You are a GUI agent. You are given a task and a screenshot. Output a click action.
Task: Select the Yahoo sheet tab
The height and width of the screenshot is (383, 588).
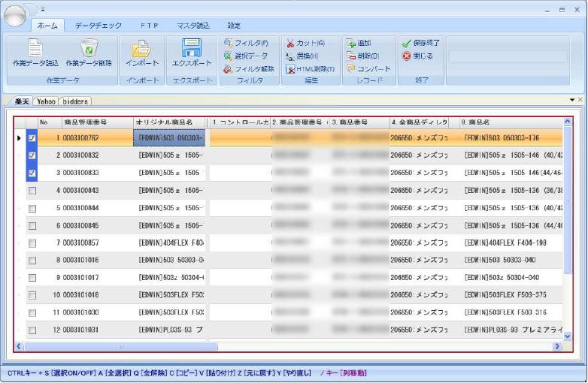pos(46,101)
